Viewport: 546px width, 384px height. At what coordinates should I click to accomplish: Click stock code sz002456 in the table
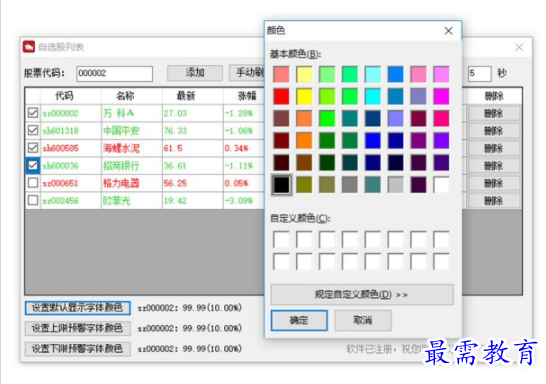(x=60, y=201)
